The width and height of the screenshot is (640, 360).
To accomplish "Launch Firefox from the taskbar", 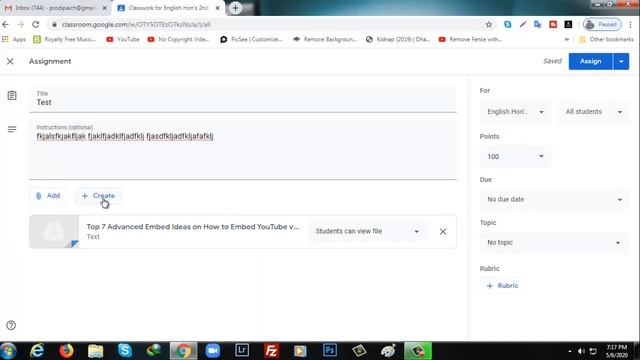I will pos(66,351).
